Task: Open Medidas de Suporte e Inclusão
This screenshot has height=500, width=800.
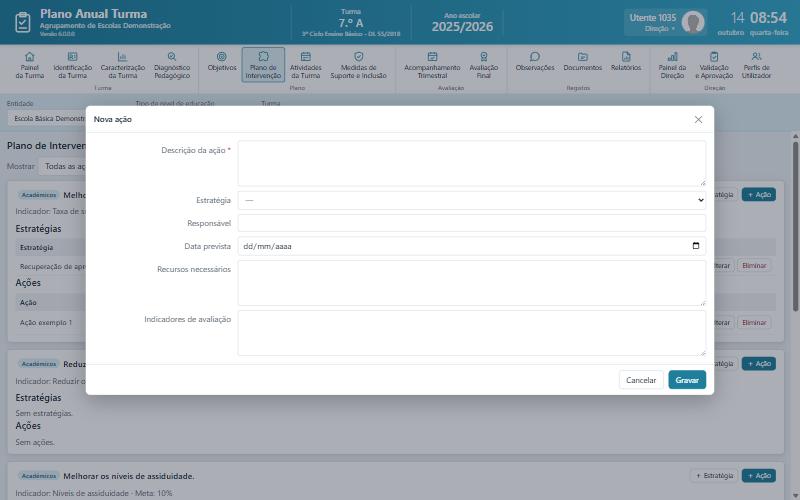Action: (358, 65)
